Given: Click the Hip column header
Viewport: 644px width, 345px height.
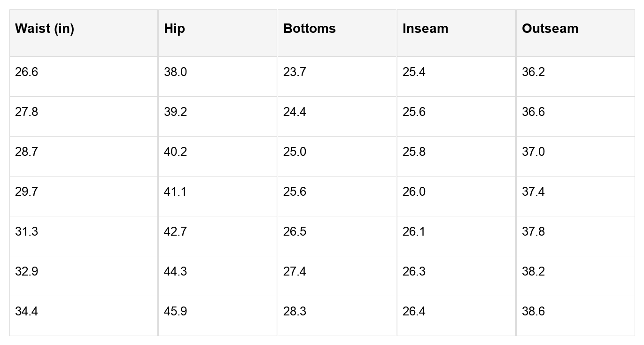Looking at the screenshot, I should [x=175, y=29].
